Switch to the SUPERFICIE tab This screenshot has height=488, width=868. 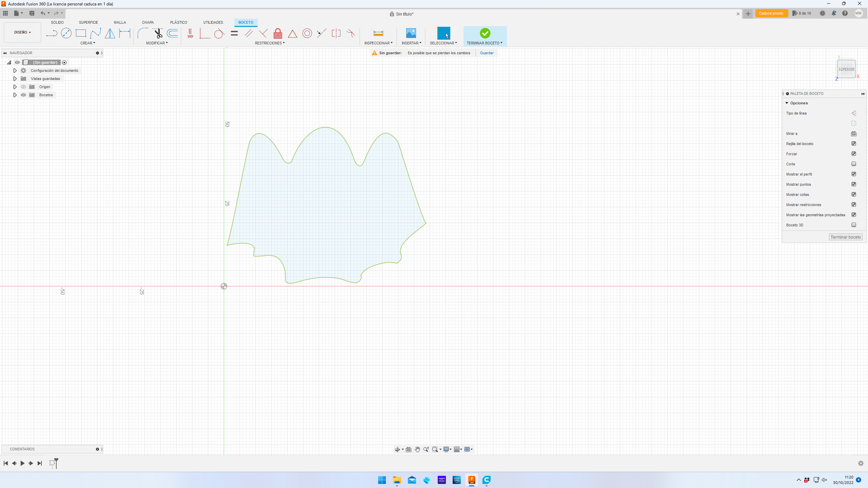click(88, 22)
